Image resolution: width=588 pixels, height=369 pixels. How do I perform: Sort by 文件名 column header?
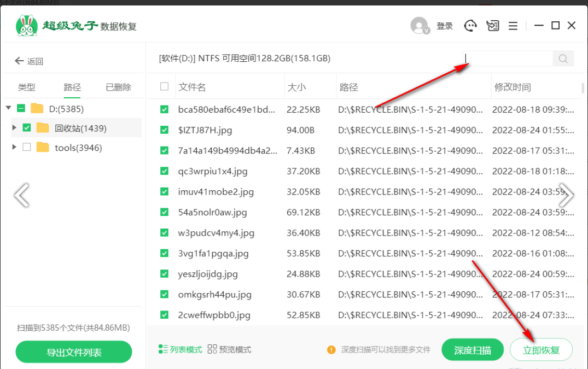click(192, 87)
